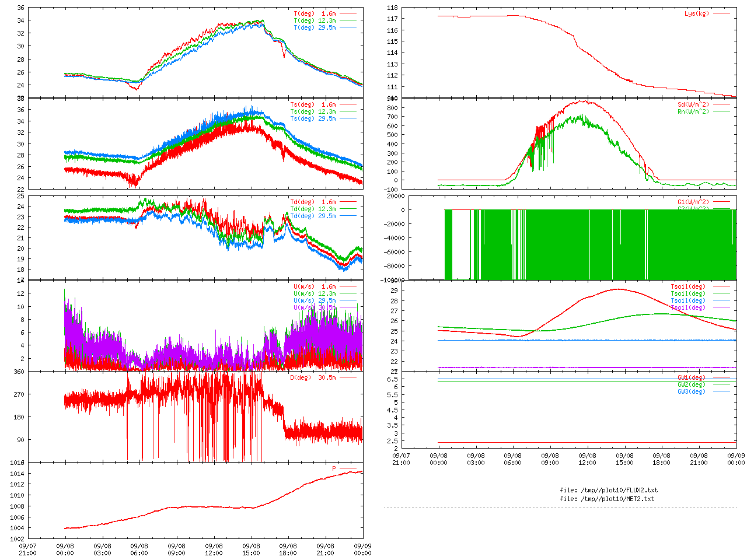The width and height of the screenshot is (747, 560).
Task: Click the file path ending FLUX2.txt
Action: point(609,490)
